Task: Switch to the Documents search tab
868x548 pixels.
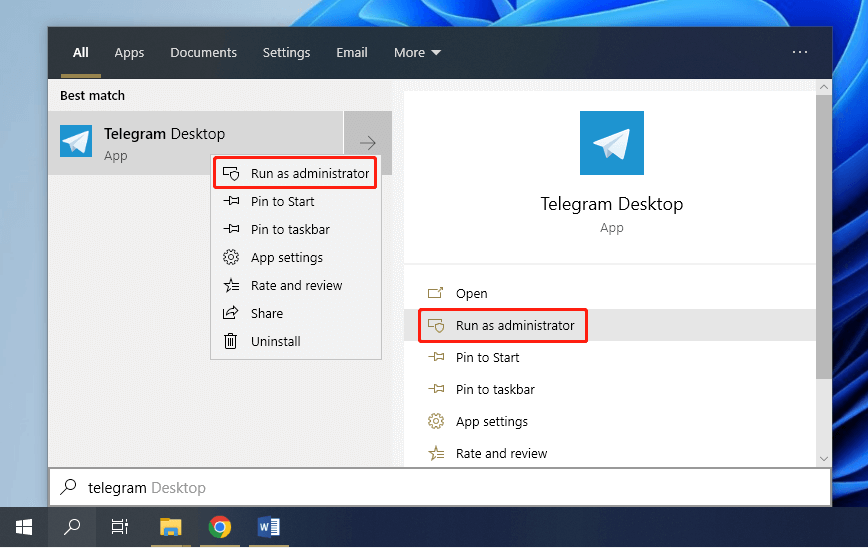Action: click(x=203, y=53)
